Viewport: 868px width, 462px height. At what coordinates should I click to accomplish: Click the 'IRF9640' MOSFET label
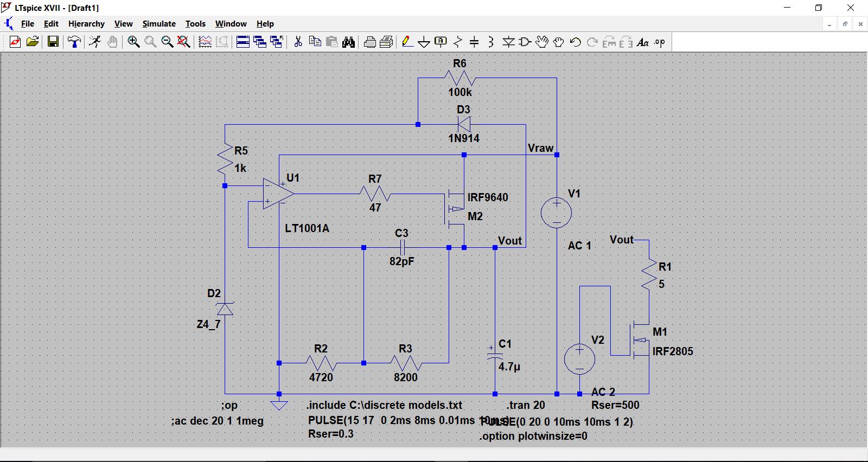click(x=488, y=197)
